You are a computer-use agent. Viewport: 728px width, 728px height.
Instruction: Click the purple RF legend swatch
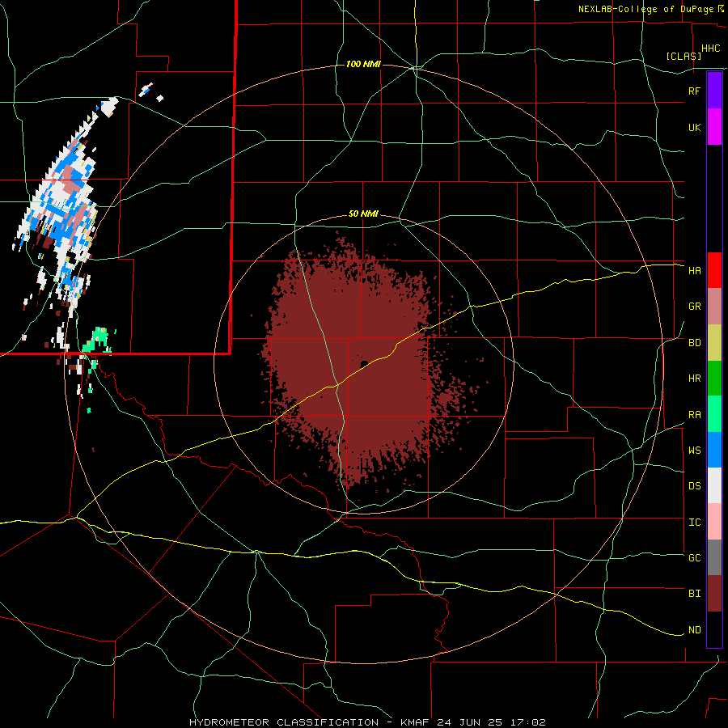click(x=714, y=91)
